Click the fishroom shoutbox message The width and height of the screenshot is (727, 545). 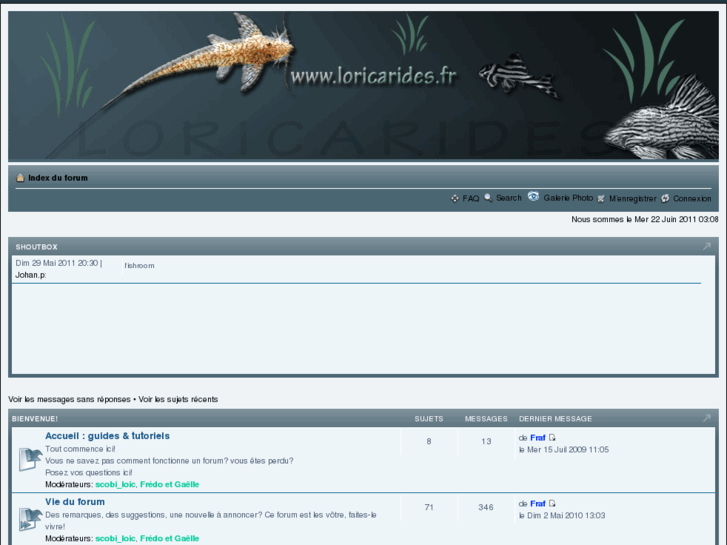(139, 265)
